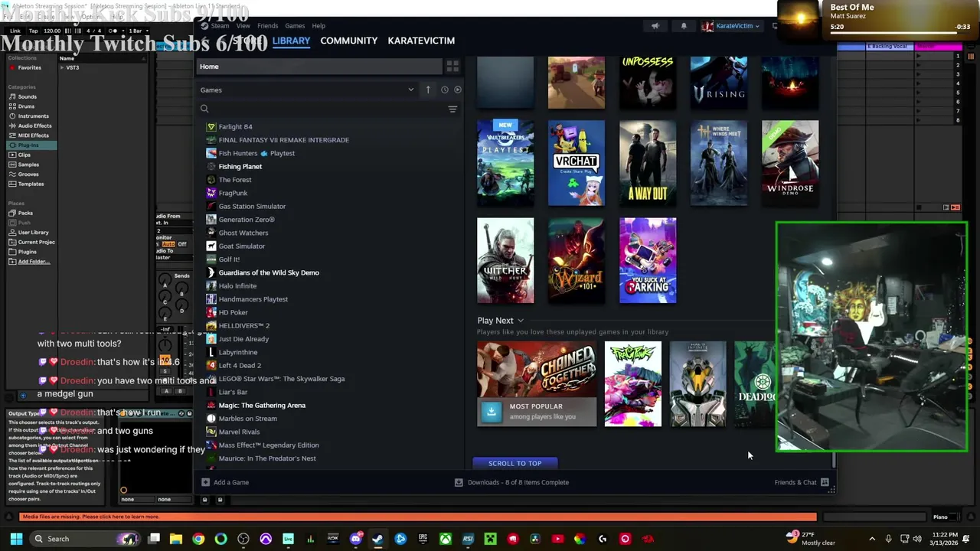The image size is (980, 551).
Task: Select HELLDIVERS 2 in the games list
Action: pyautogui.click(x=244, y=326)
